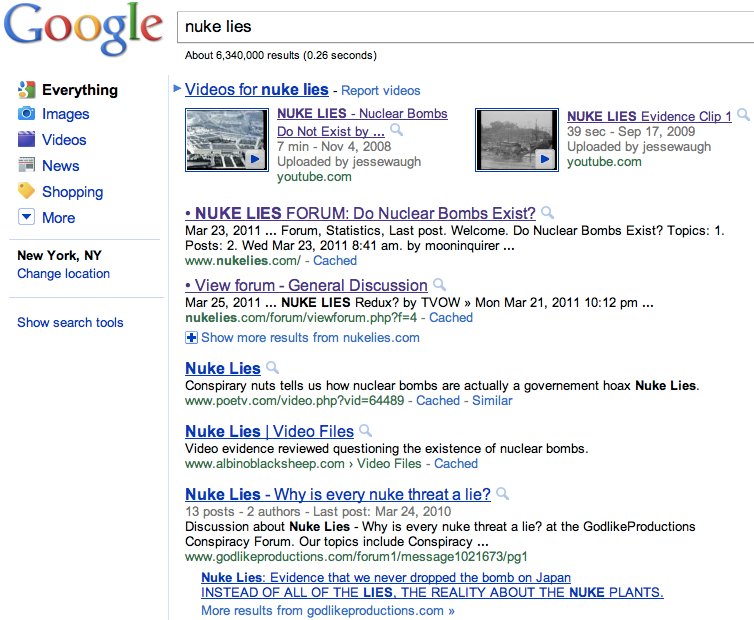
Task: Click the Report videos link
Action: (380, 90)
